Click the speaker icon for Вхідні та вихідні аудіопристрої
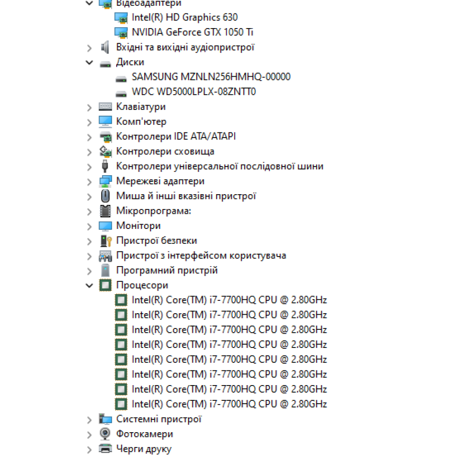Screen dimensions: 476x476 [105, 47]
